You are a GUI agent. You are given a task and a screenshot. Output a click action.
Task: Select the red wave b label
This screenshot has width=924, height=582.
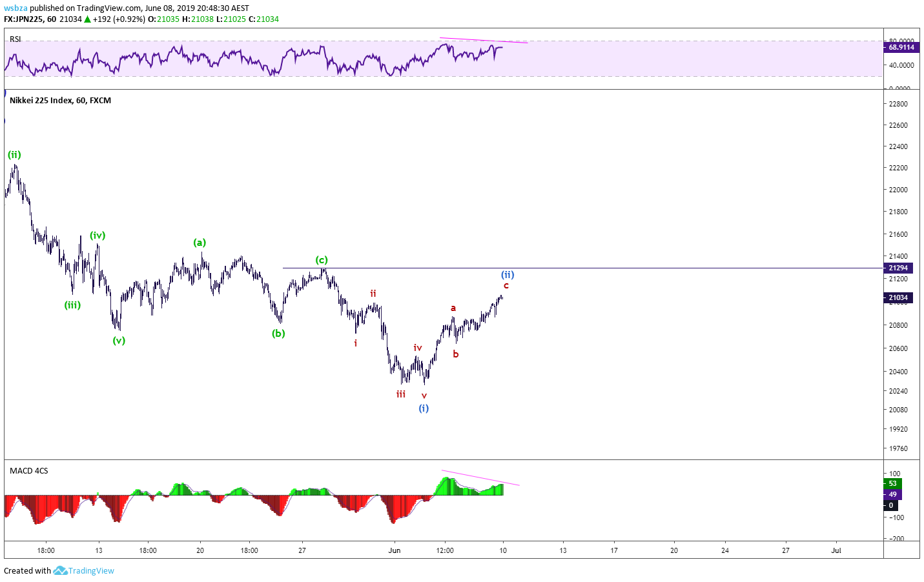pyautogui.click(x=456, y=354)
